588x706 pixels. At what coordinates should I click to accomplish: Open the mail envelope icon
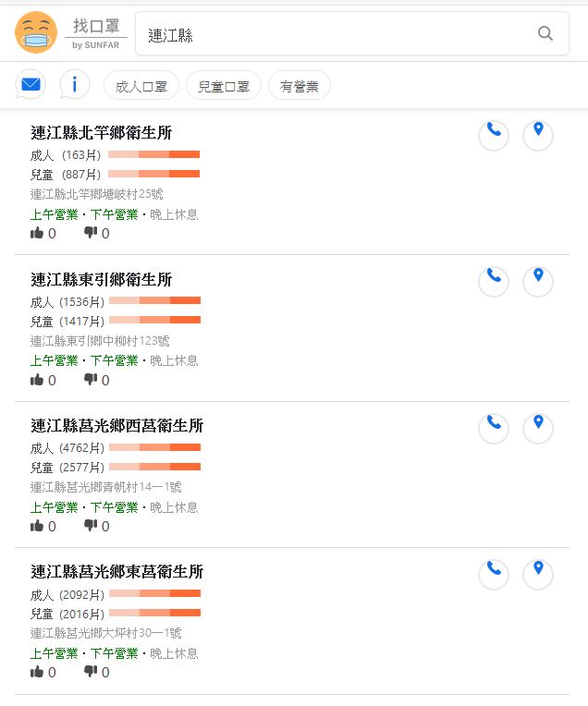click(31, 86)
